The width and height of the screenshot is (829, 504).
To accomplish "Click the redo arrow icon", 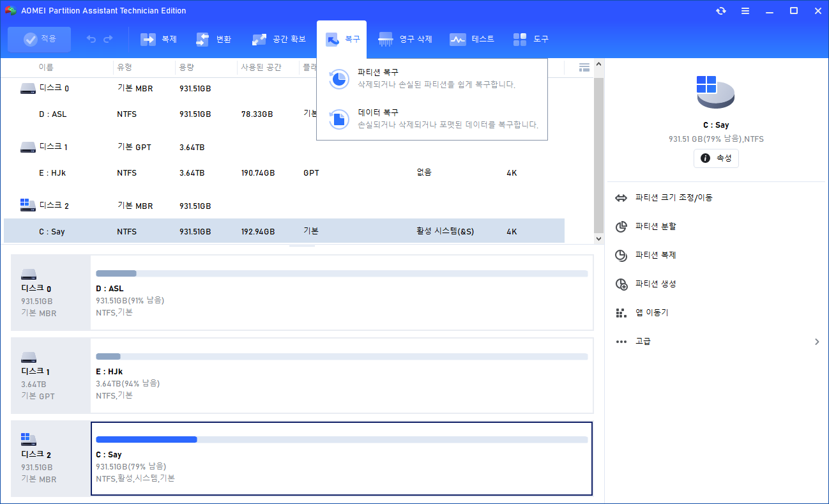I will [x=108, y=40].
